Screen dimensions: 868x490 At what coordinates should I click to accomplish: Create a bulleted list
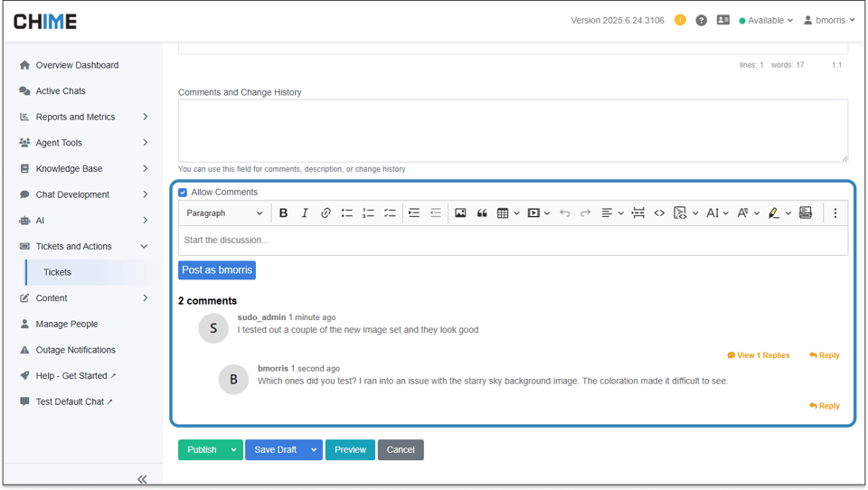coord(347,213)
